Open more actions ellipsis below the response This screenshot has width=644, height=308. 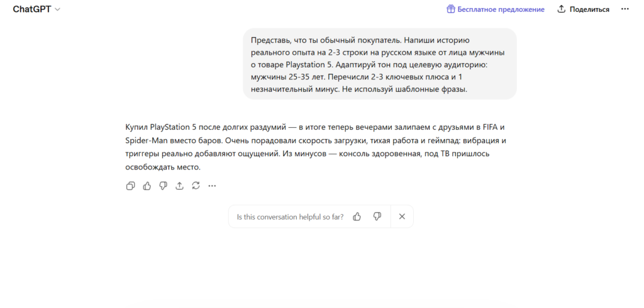coord(212,186)
